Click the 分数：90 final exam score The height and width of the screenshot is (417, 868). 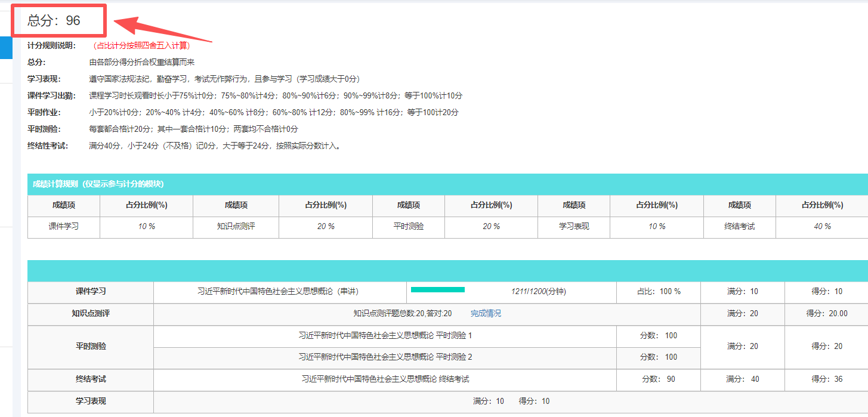point(659,379)
